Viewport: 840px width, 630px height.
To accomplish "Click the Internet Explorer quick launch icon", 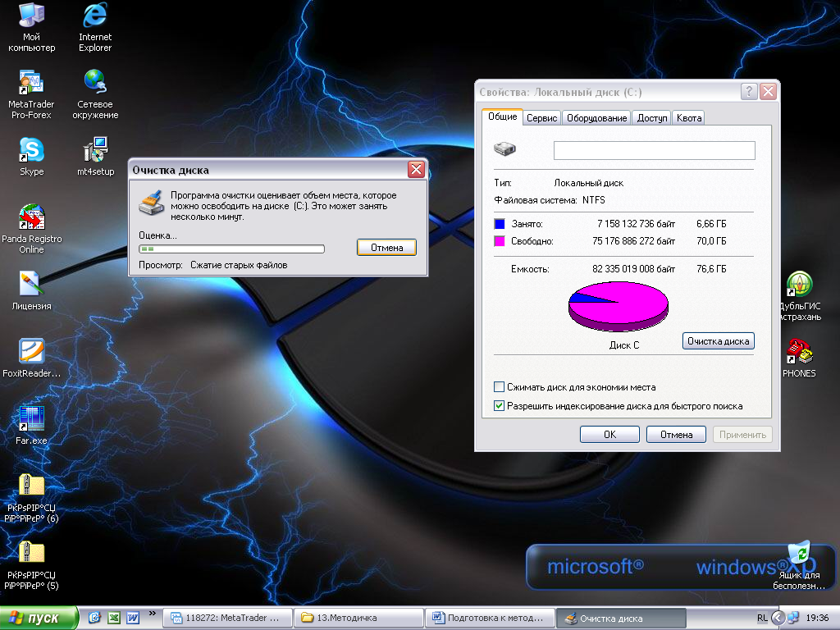I will [x=94, y=618].
